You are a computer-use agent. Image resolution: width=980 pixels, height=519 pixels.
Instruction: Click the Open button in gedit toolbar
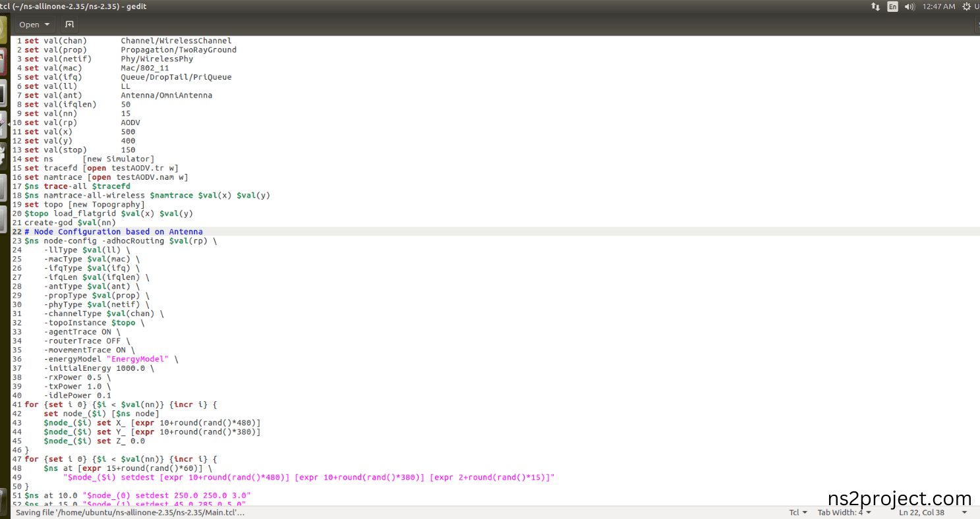(29, 24)
